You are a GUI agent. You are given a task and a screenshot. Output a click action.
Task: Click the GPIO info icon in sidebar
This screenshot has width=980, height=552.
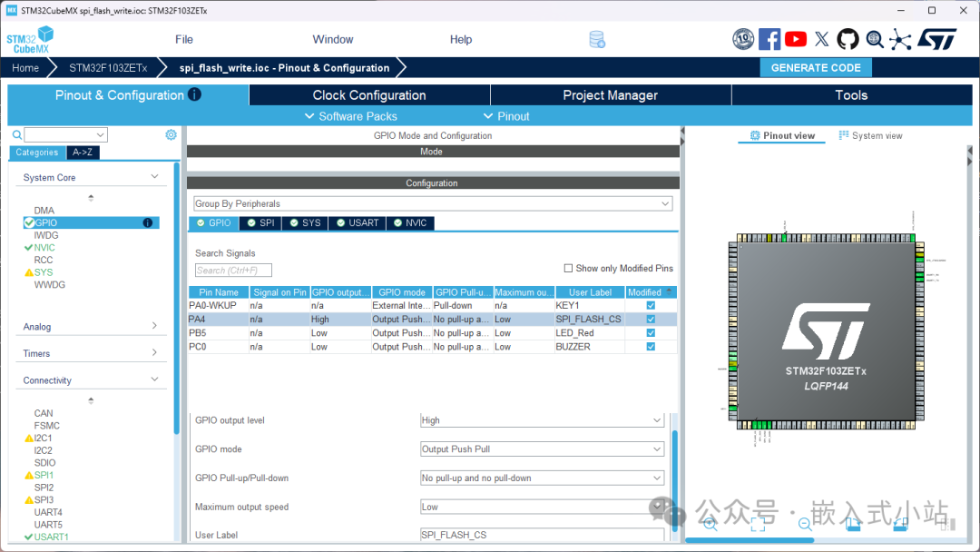point(148,222)
